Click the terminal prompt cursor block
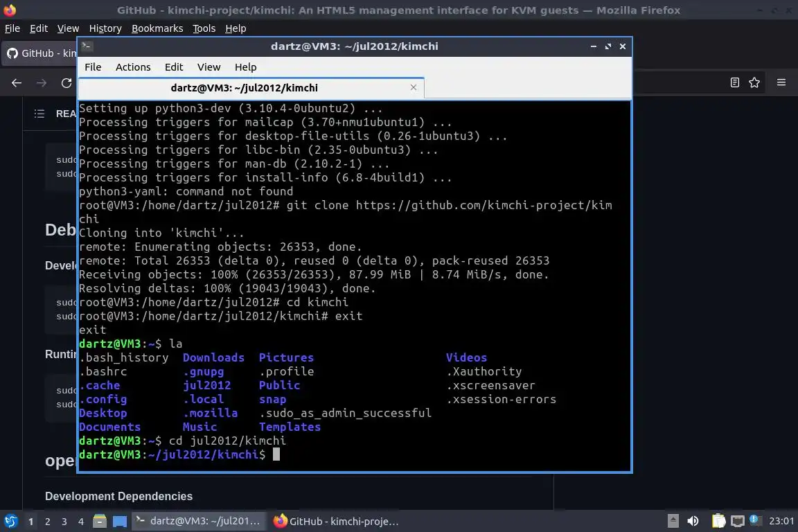The height and width of the screenshot is (532, 798). pyautogui.click(x=276, y=454)
